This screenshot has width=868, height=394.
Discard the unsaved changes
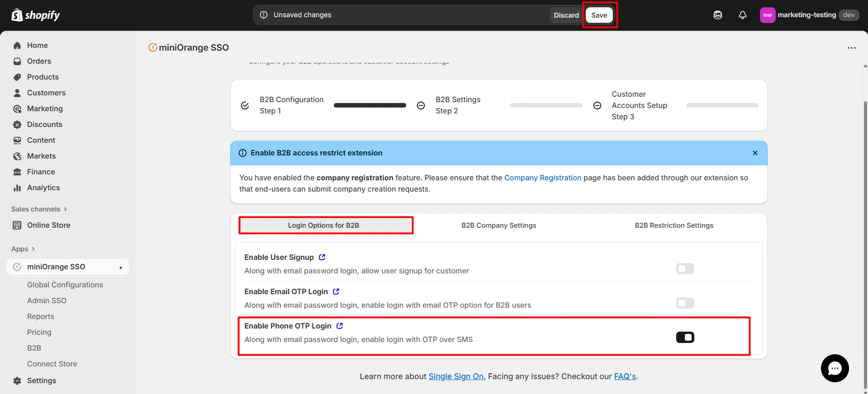[566, 15]
